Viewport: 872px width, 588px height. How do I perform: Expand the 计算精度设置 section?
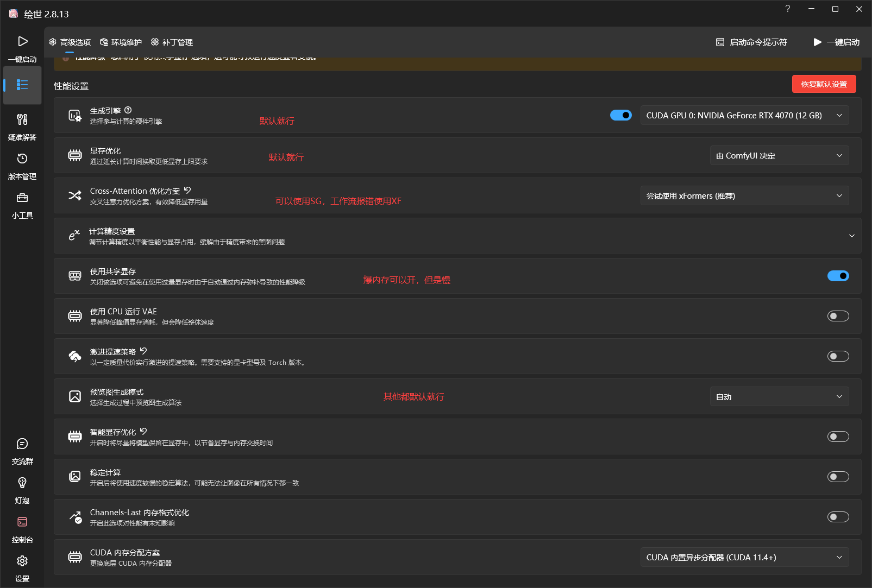(x=851, y=236)
